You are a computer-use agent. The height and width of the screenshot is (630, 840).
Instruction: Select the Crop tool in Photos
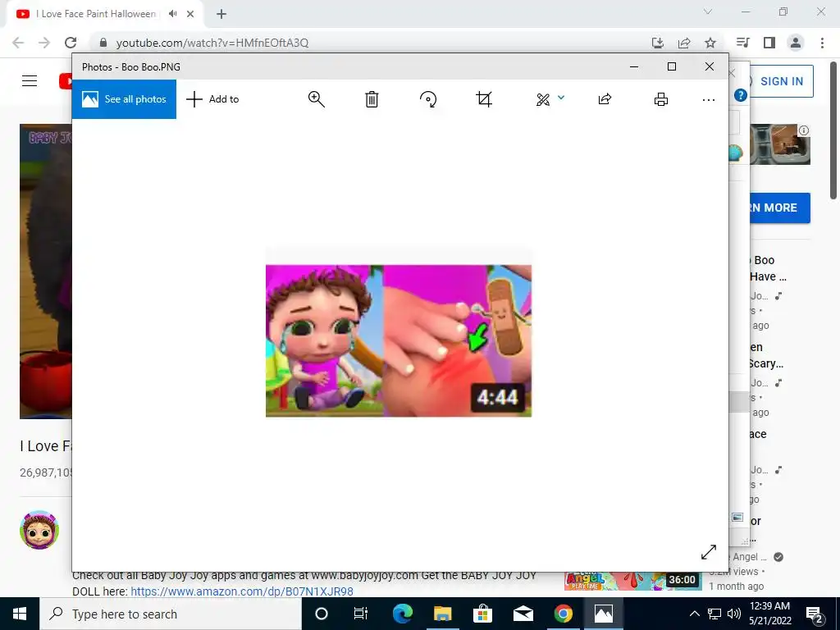tap(484, 99)
